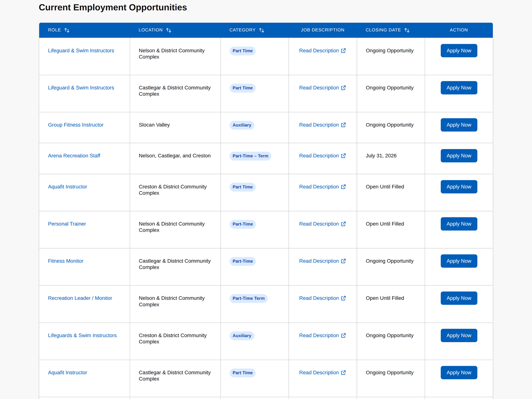Open Group Fitness Instructor role link
This screenshot has width=532, height=399.
pos(76,125)
